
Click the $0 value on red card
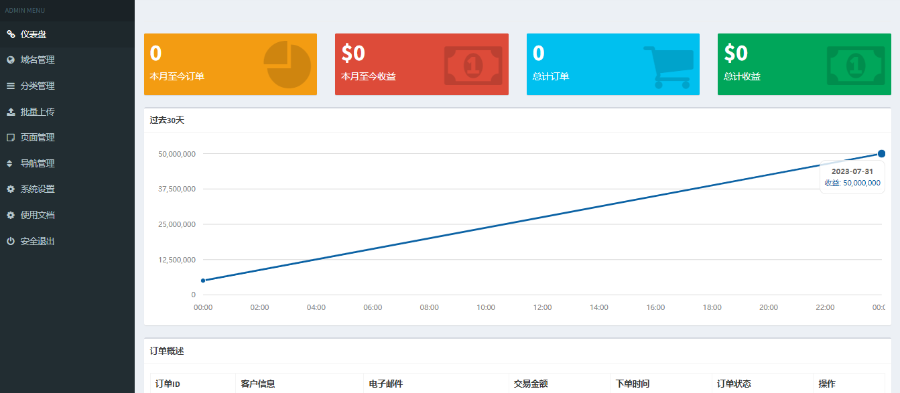(353, 53)
